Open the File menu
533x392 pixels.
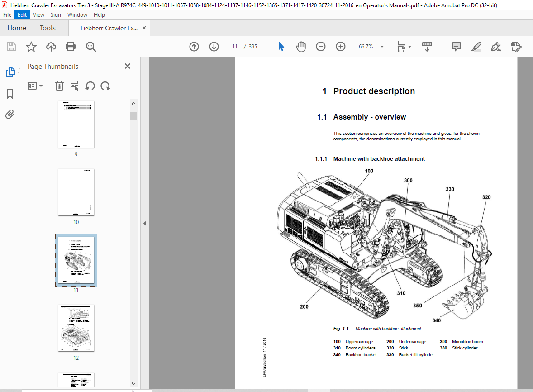tap(7, 15)
